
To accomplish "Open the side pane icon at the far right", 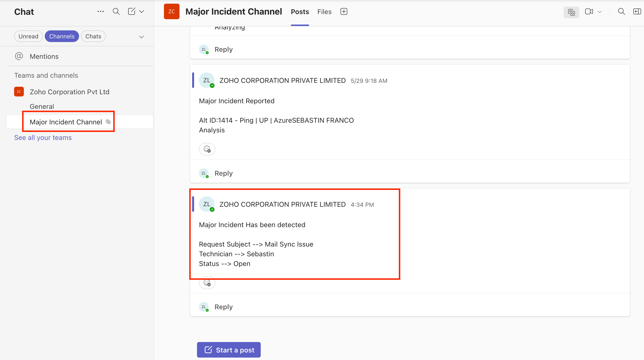I will 637,11.
